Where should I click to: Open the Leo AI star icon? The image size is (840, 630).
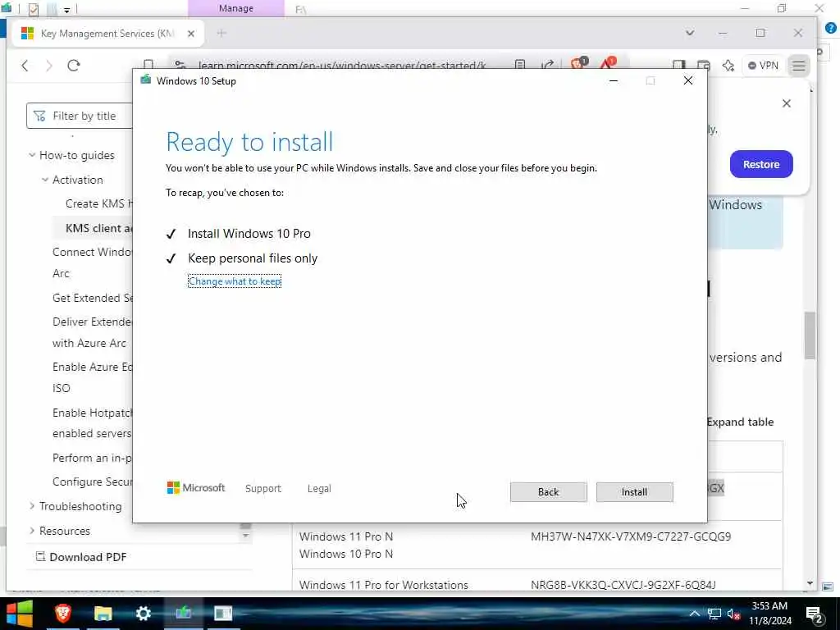click(728, 66)
